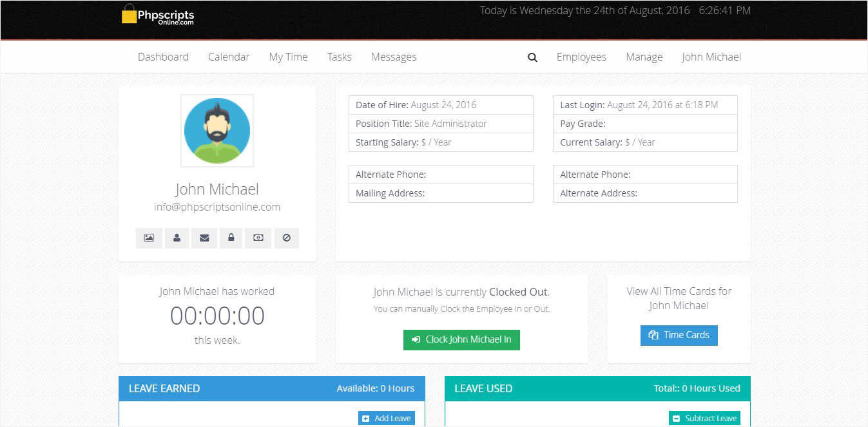Open the Messages page

(x=394, y=57)
